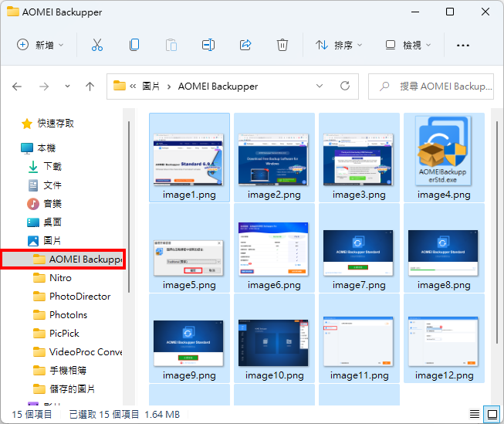Screen dimensions: 504x424
Task: Click the double-chevron before 圖片 breadcrumb
Action: (133, 86)
